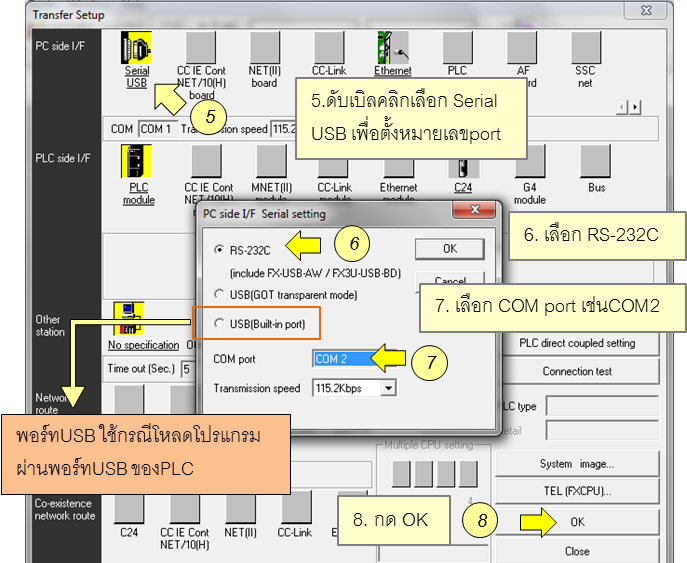Click the CC IE Cont NET/10(H) board icon
Viewport: 687px width, 563px height.
click(201, 48)
